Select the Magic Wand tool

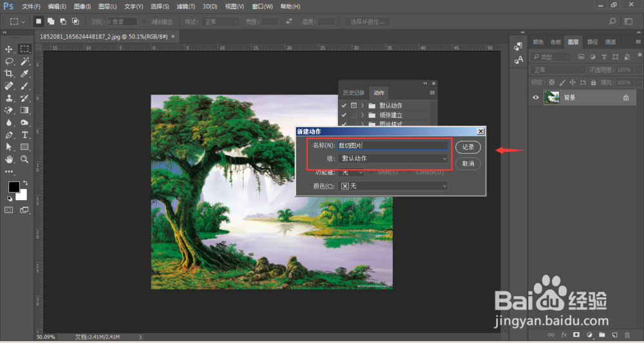24,61
